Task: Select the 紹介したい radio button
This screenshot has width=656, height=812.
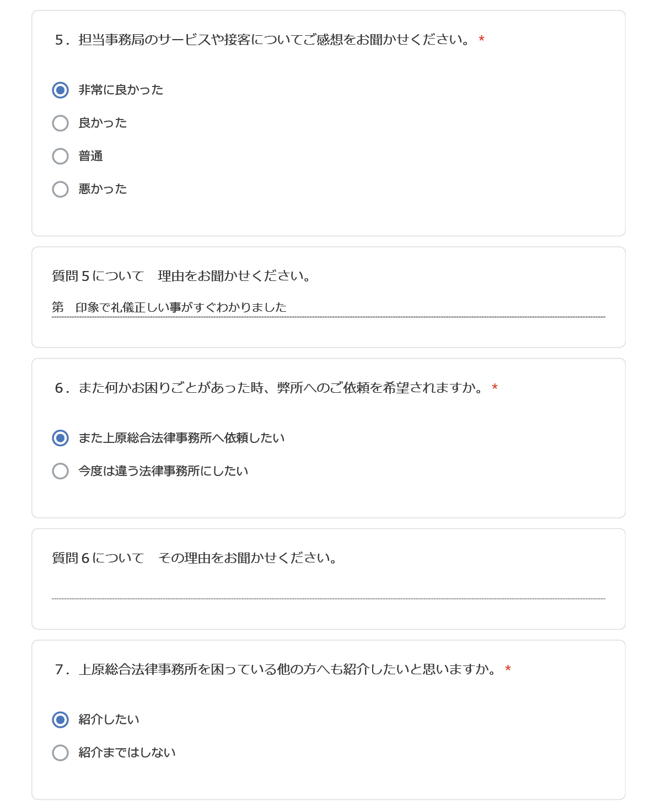Action: (61, 719)
